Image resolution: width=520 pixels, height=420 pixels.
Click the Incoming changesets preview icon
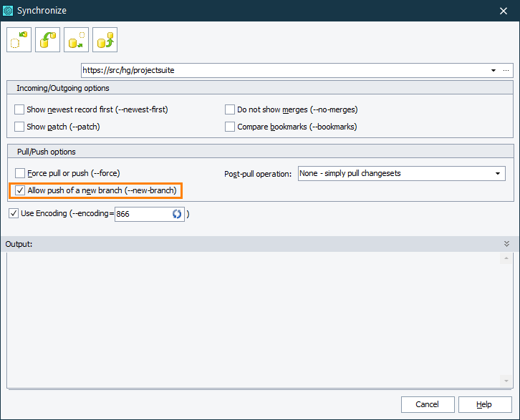click(x=19, y=40)
